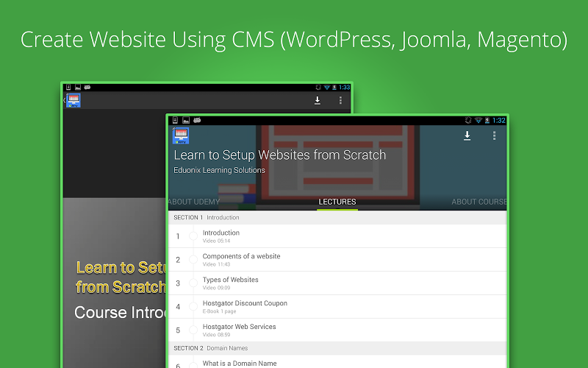
Task: Open the Introduction lecture
Action: [337, 236]
